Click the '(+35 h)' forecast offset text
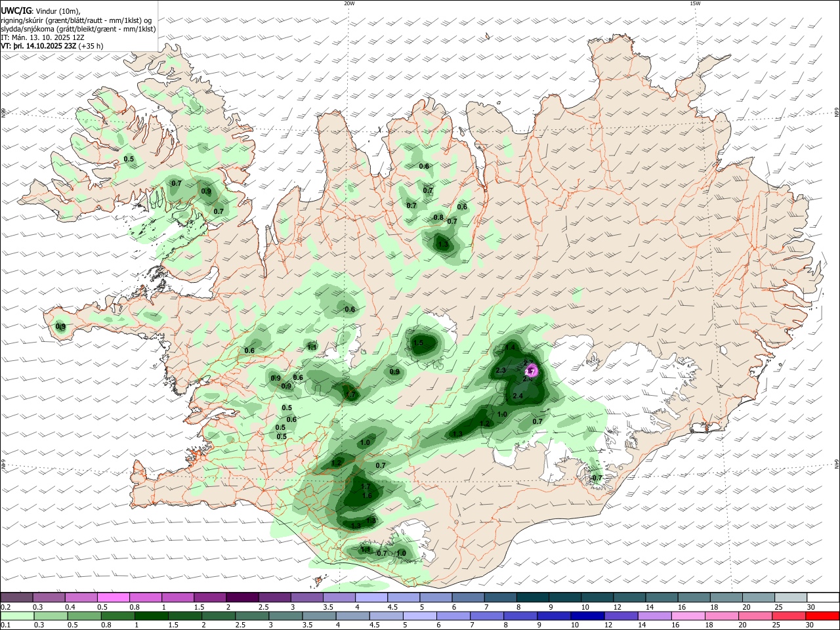 click(91, 47)
